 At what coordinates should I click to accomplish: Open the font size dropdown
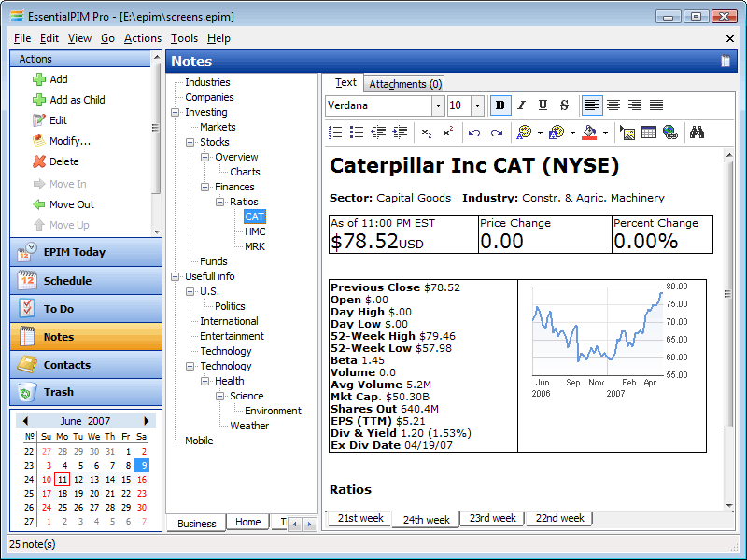coord(477,105)
